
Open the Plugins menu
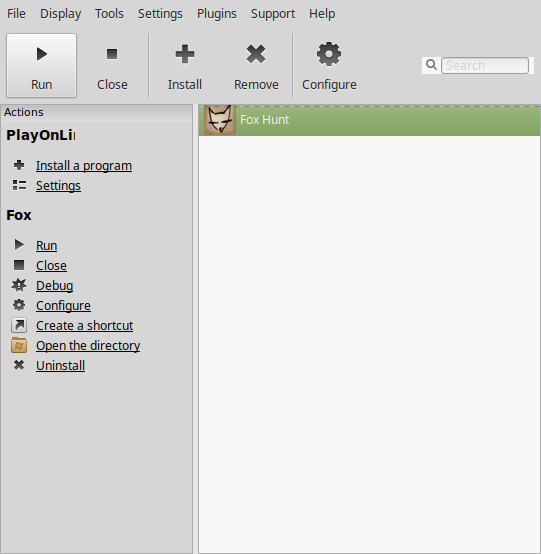click(x=217, y=13)
